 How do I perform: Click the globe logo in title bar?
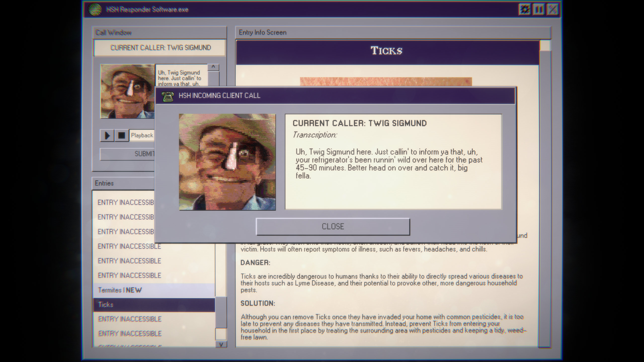95,10
